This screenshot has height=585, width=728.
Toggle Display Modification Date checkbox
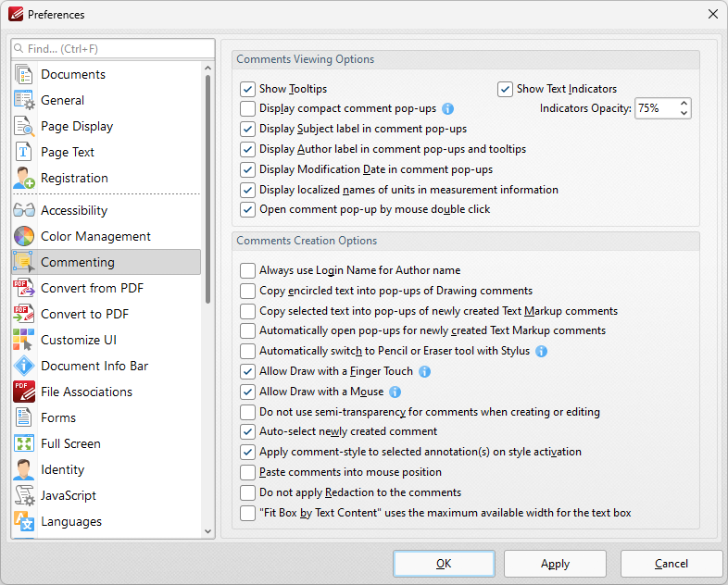coord(247,169)
